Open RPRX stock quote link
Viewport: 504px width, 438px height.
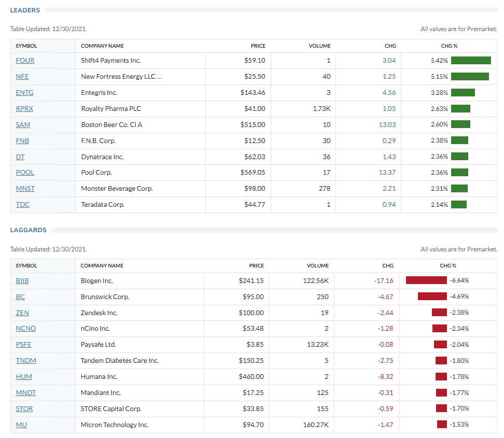tap(24, 109)
